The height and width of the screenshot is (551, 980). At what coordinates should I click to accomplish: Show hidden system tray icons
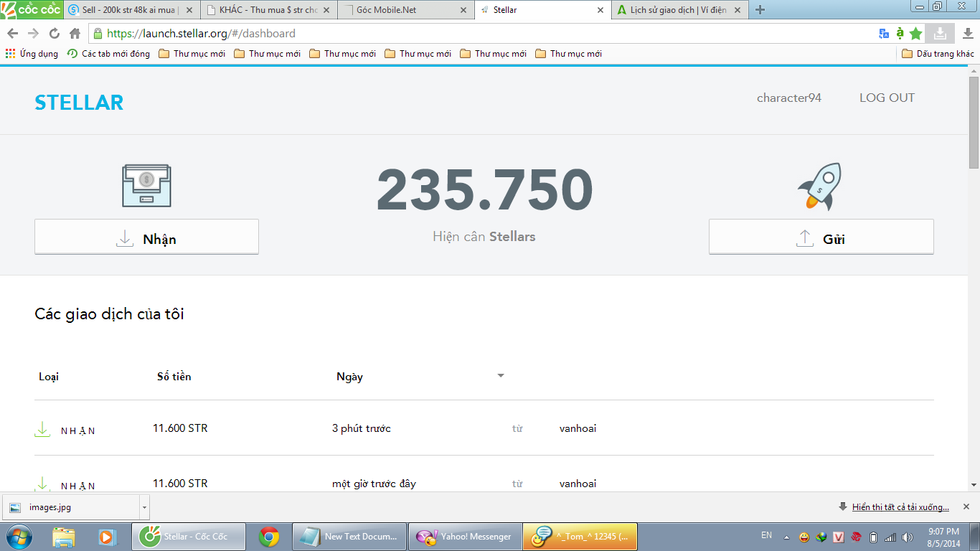click(x=787, y=537)
